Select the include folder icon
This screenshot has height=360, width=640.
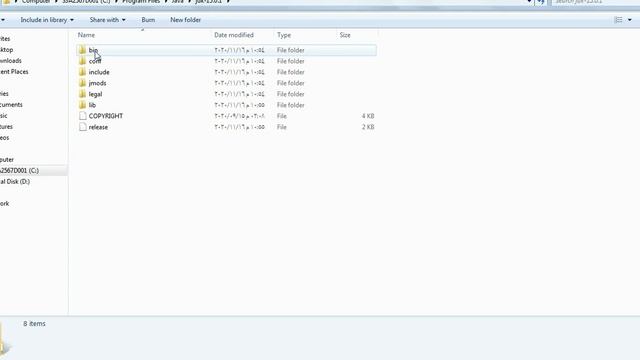[82, 72]
